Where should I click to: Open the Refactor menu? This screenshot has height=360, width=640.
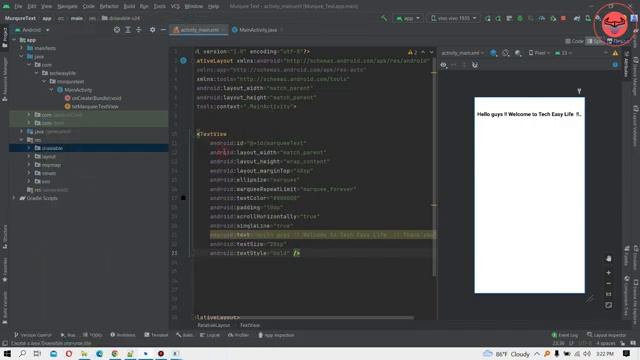coord(109,6)
